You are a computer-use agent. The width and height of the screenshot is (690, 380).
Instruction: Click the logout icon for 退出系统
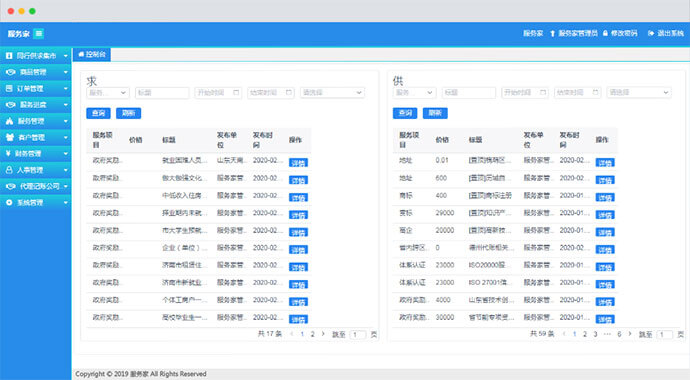(x=651, y=33)
